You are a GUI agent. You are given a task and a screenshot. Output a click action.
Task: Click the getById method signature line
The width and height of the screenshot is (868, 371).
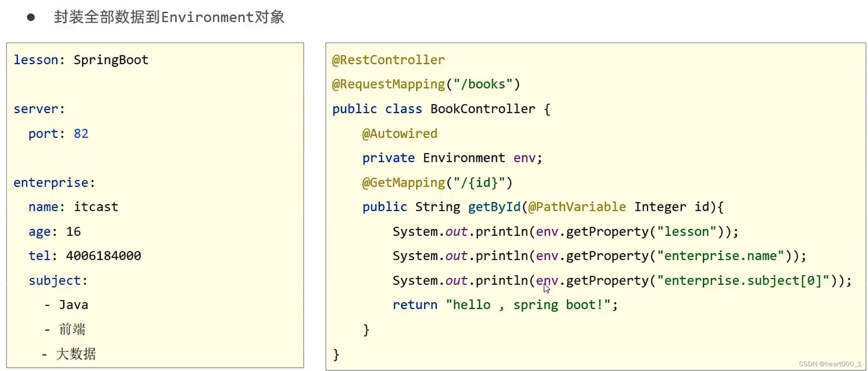point(543,207)
